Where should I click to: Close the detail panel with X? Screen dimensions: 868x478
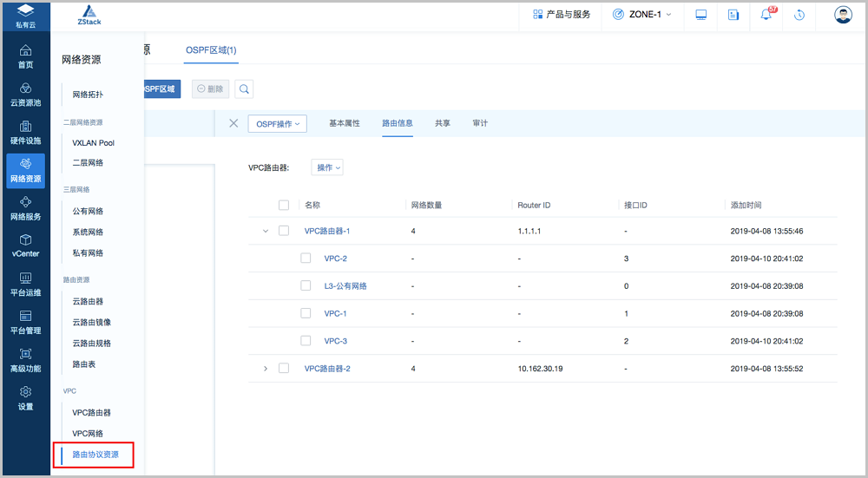pyautogui.click(x=233, y=123)
